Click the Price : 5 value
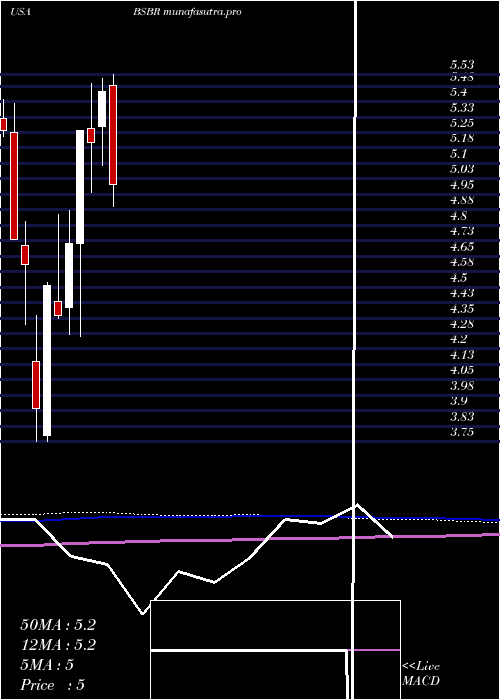Image resolution: width=500 pixels, height=700 pixels. (53, 685)
